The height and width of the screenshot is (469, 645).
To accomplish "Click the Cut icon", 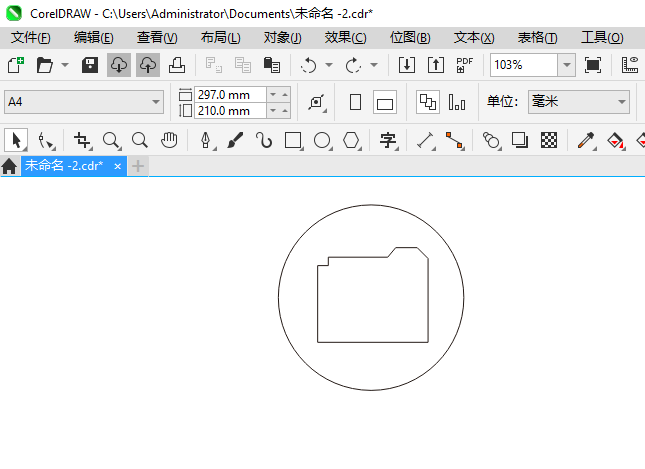I will [x=214, y=65].
